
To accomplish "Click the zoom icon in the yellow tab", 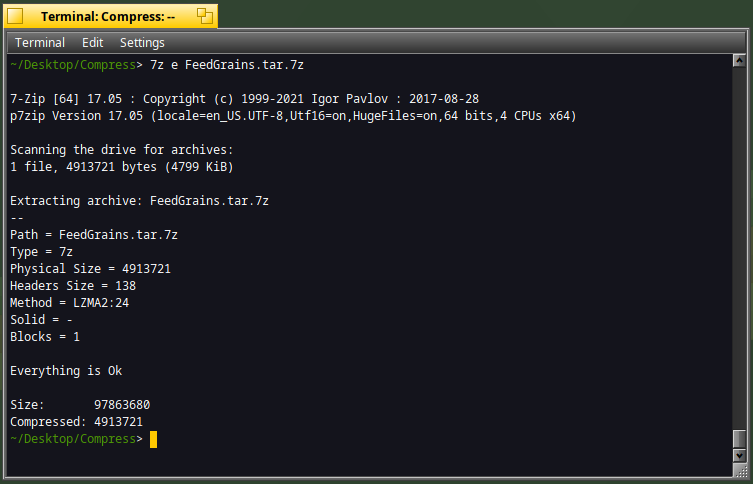I will pyautogui.click(x=205, y=17).
